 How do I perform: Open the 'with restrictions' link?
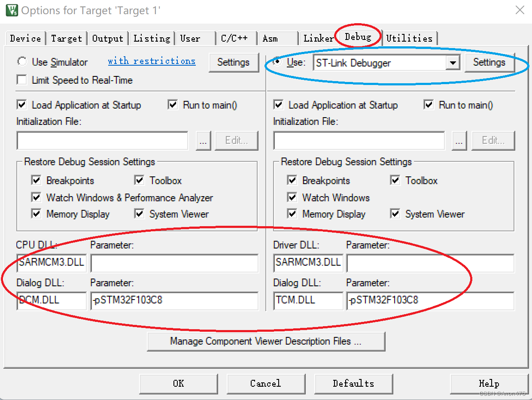tap(152, 61)
